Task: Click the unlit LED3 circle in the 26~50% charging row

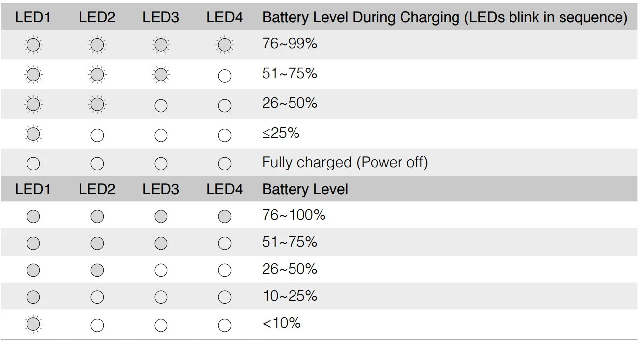Action: point(161,105)
